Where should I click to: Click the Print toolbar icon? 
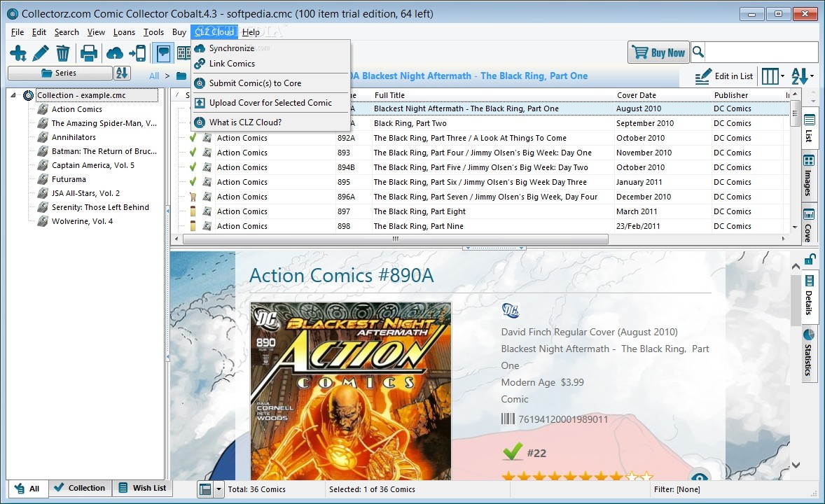click(x=88, y=53)
